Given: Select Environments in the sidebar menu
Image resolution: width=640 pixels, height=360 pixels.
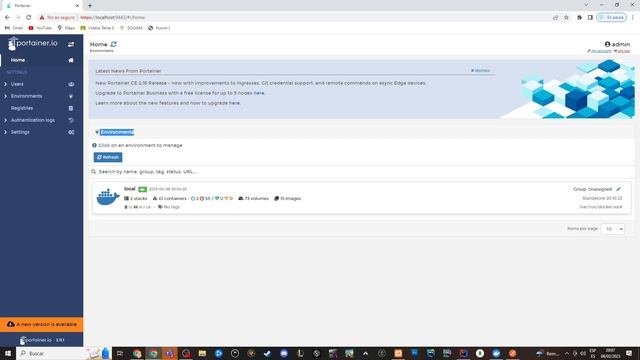Looking at the screenshot, I should point(27,96).
